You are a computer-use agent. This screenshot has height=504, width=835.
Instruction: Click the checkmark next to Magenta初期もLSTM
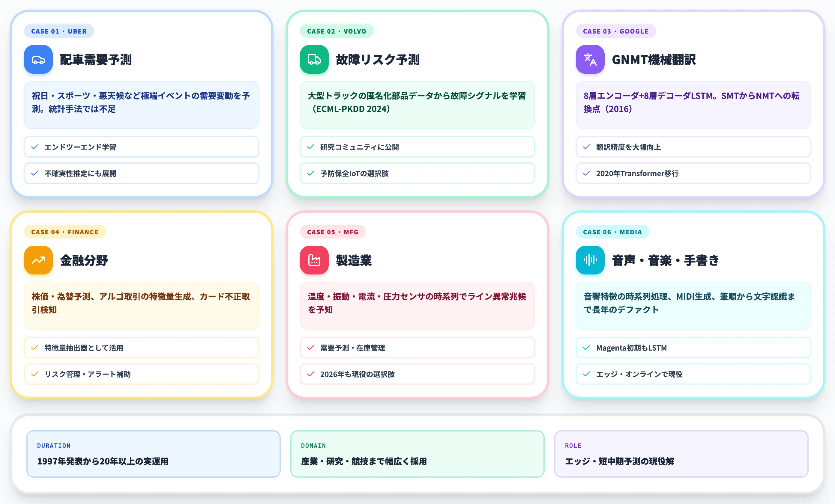click(586, 348)
